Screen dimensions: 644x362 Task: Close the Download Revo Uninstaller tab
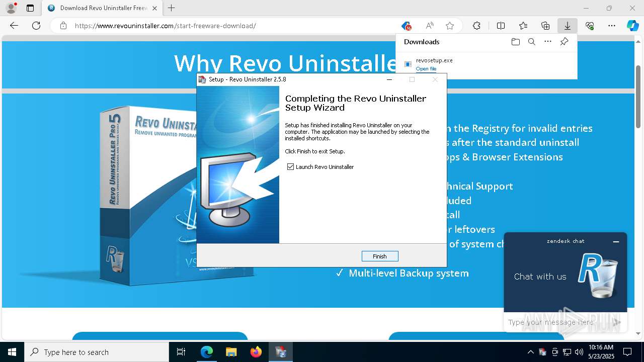[154, 8]
